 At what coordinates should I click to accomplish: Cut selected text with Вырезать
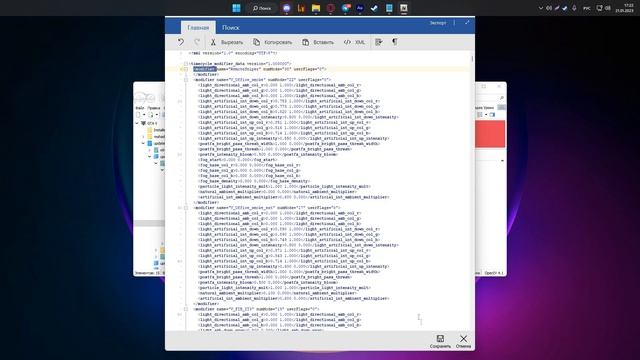pyautogui.click(x=227, y=42)
